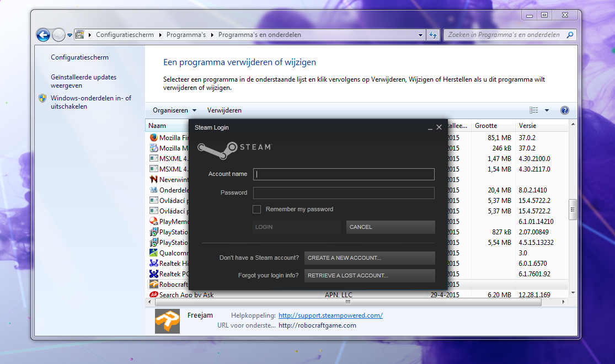Click the first PlayStation program icon
The image size is (615, 364).
pos(154,232)
